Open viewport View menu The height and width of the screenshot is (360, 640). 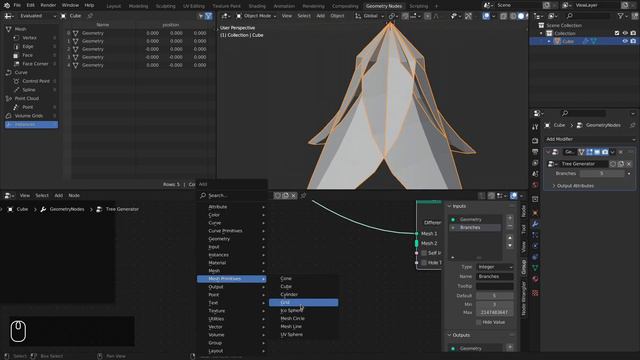[287, 16]
